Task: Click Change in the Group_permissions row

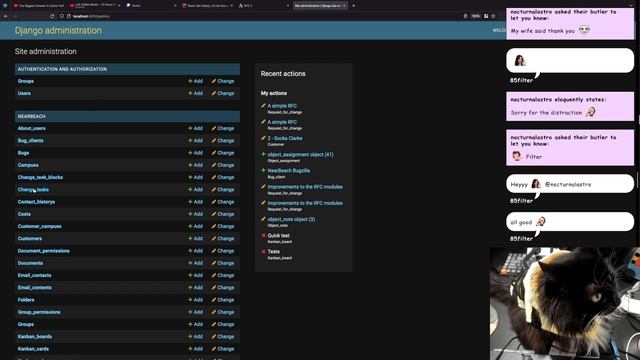Action: (x=223, y=312)
